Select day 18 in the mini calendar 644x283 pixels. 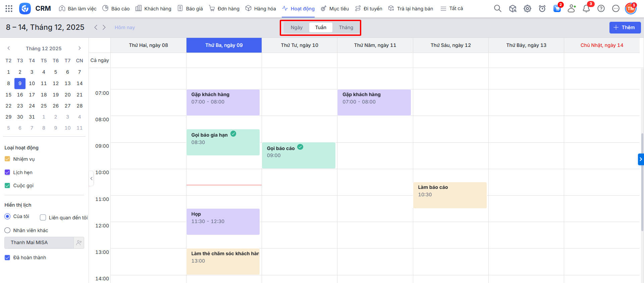tap(44, 95)
